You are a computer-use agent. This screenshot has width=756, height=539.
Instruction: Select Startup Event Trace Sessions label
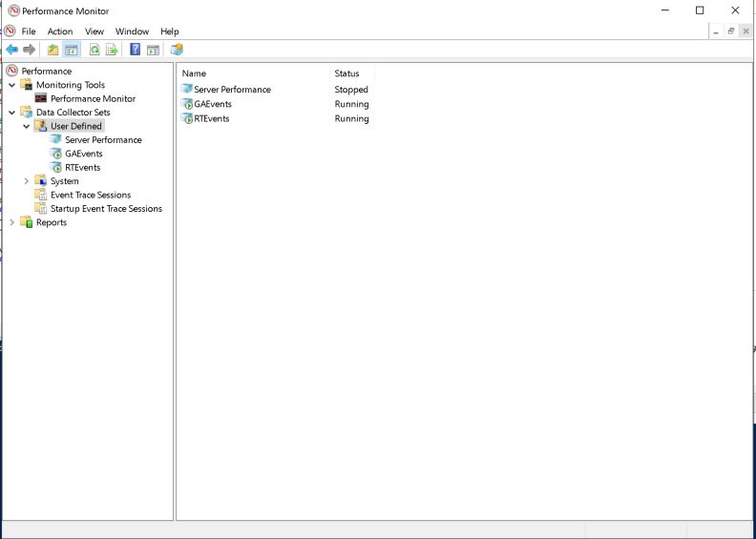[x=106, y=209]
